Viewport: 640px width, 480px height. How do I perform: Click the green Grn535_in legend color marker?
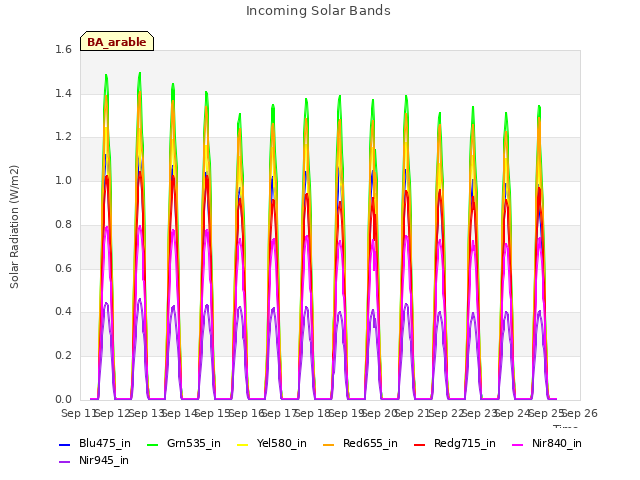pos(152,445)
